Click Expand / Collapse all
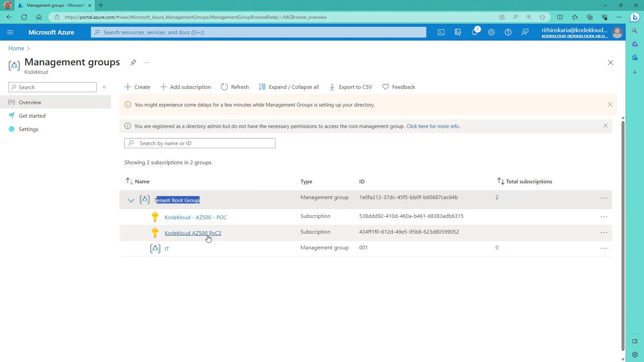The image size is (644, 362). pos(289,87)
